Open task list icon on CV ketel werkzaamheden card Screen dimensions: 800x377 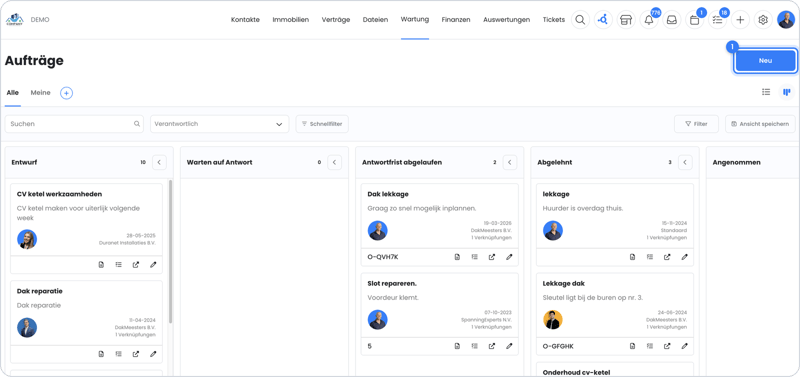pyautogui.click(x=118, y=265)
